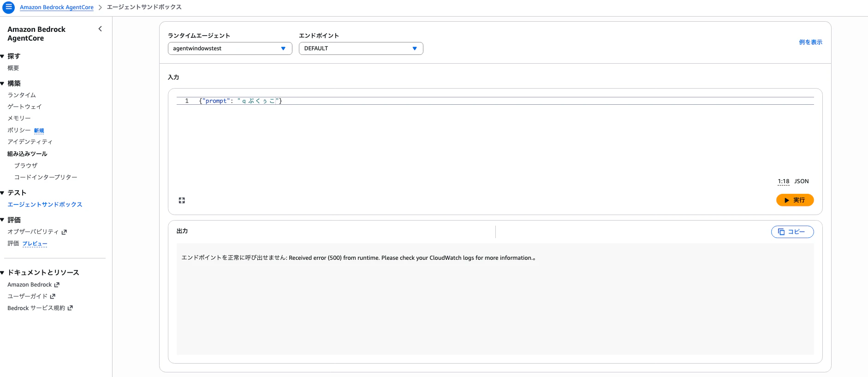Screen dimensions: 868x377
Task: Click the JSON language mode label
Action: (802, 181)
